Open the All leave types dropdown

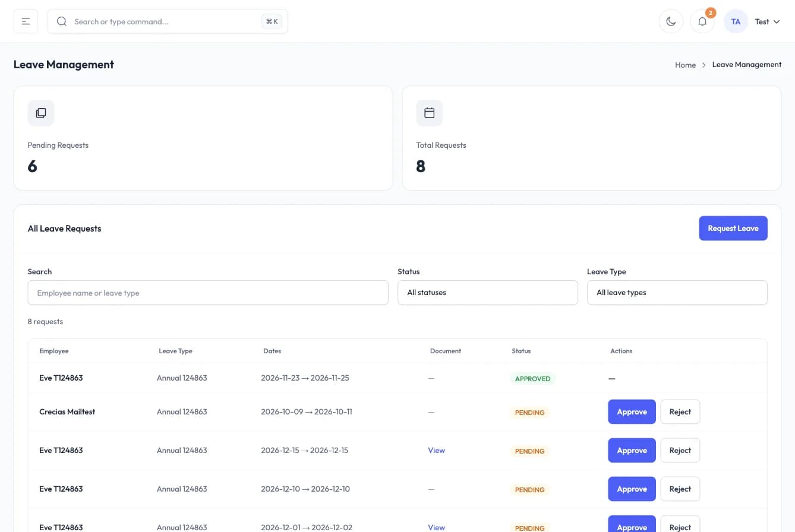pos(677,293)
